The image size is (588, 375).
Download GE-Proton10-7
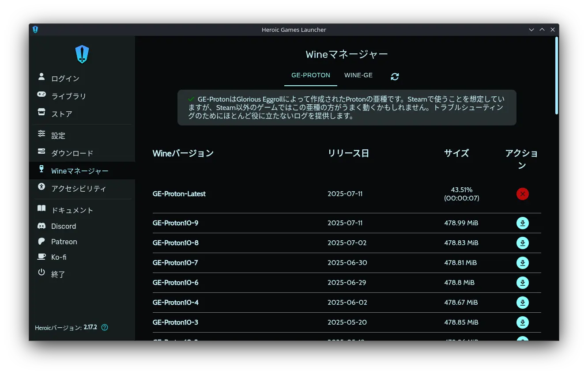click(523, 263)
